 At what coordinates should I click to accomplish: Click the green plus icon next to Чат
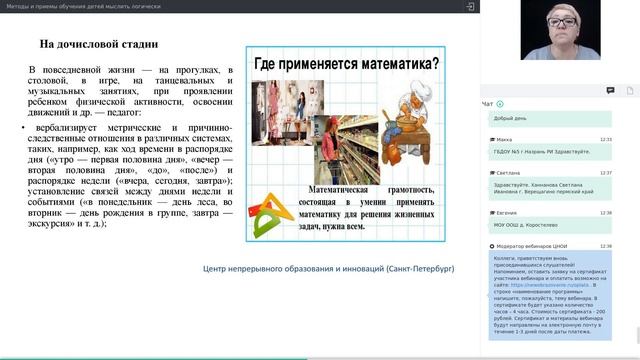pos(500,104)
